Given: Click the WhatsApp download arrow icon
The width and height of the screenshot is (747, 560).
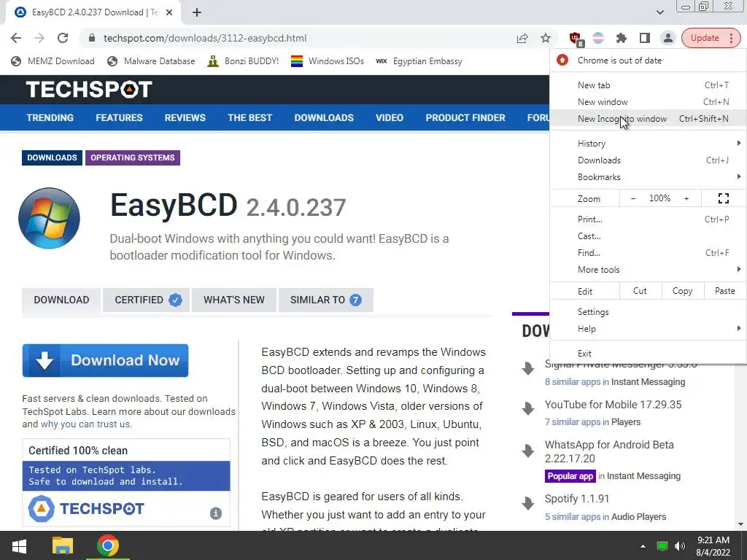Looking at the screenshot, I should click(x=528, y=451).
